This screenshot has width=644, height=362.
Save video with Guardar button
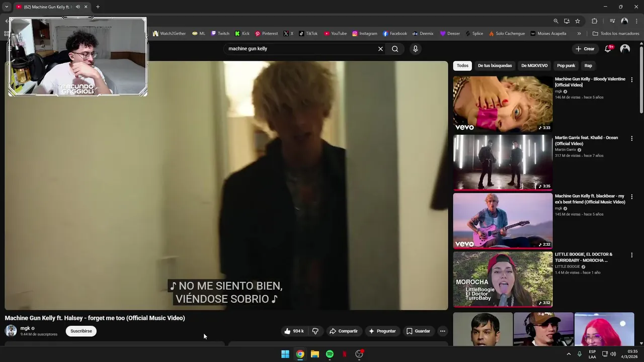[x=418, y=331]
